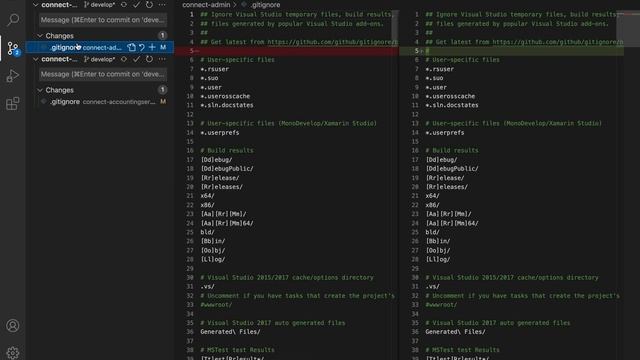This screenshot has width=640, height=360.
Task: Click '[Ll]og/' line in right diff pane
Action: click(x=438, y=260)
